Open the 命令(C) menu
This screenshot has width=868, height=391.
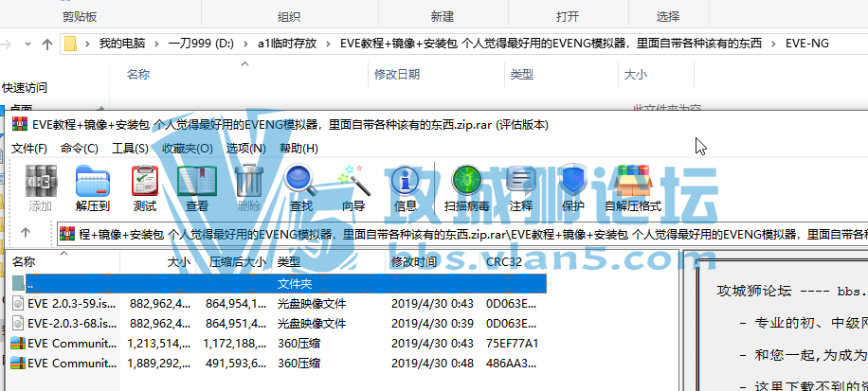[x=80, y=149]
